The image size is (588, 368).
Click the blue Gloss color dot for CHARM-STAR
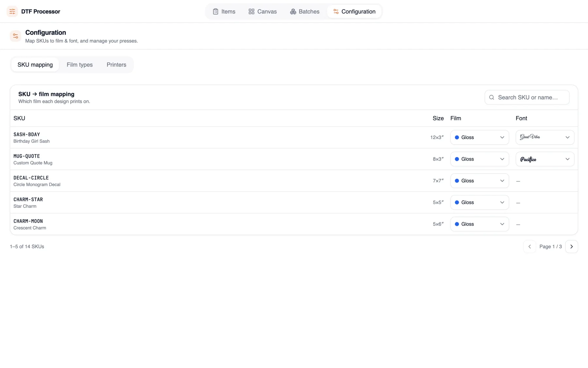(457, 202)
